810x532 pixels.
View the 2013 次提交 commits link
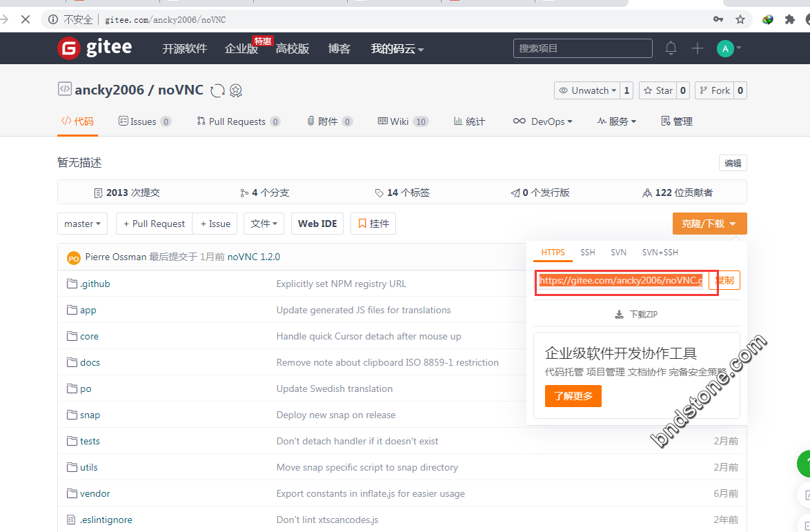pyautogui.click(x=127, y=193)
